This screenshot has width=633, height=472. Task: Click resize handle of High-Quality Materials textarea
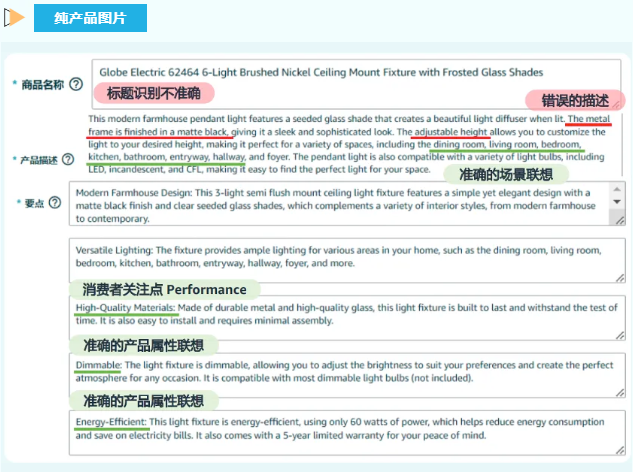coord(617,335)
